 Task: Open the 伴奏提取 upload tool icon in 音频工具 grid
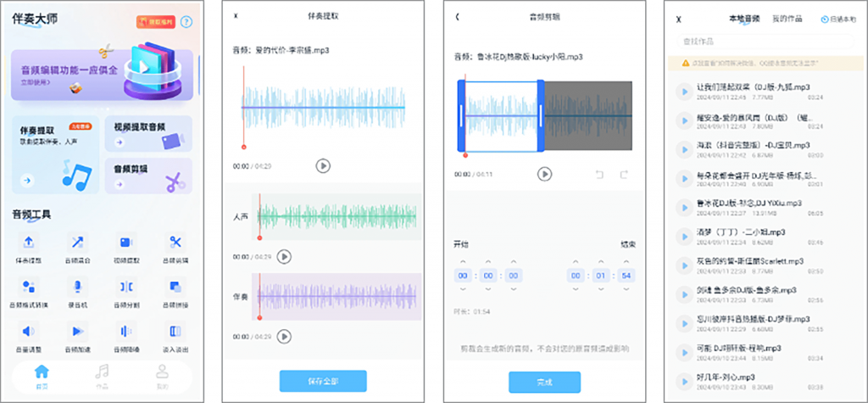point(29,243)
